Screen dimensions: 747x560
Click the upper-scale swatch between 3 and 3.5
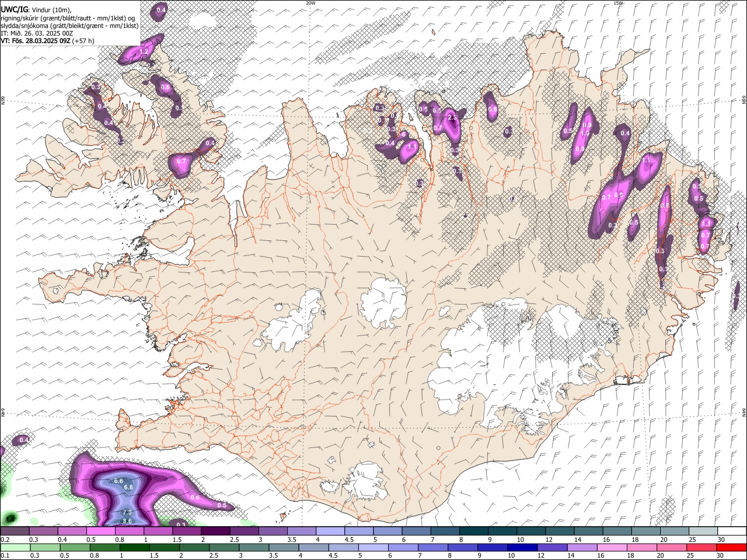coord(272,531)
